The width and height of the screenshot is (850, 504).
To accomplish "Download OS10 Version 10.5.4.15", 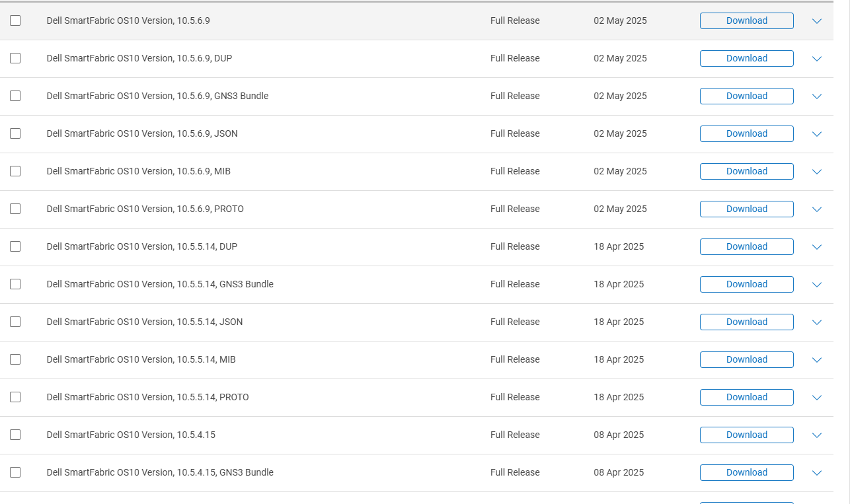I will pyautogui.click(x=747, y=435).
